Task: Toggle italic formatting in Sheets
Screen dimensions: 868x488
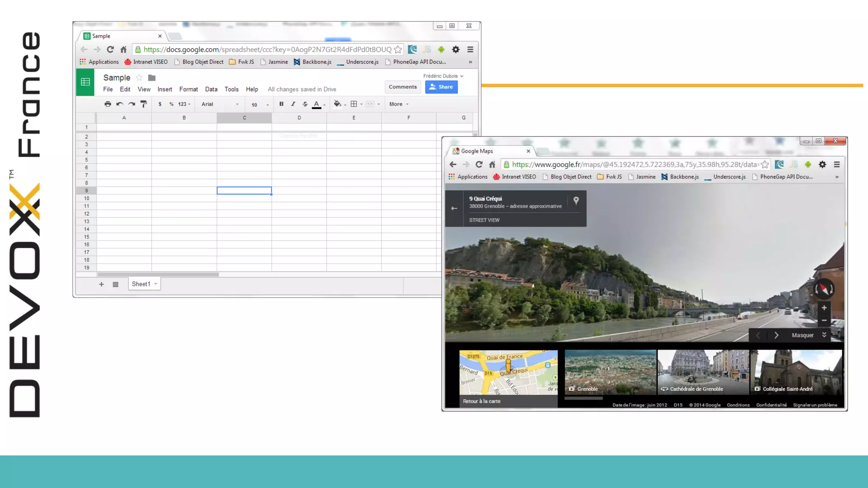Action: click(293, 104)
